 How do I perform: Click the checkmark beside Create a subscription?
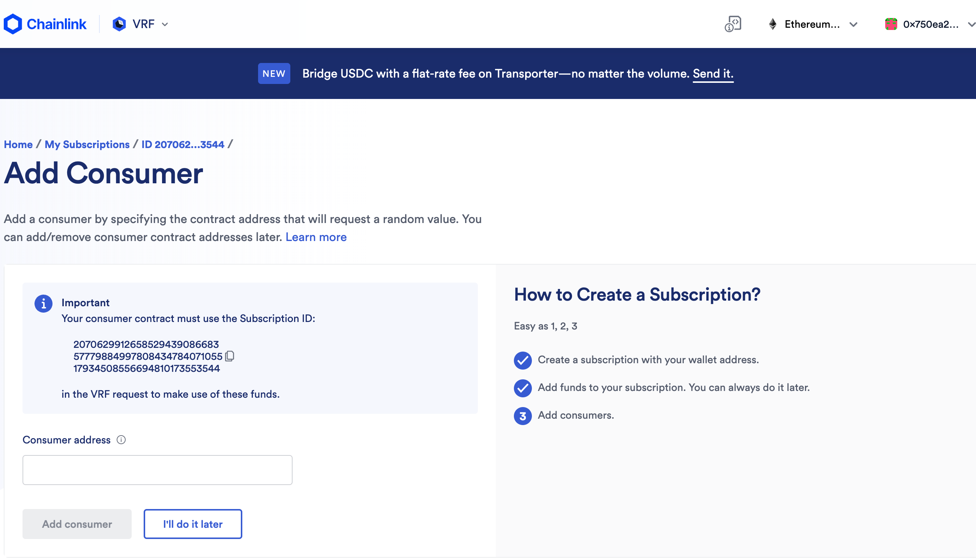(523, 360)
